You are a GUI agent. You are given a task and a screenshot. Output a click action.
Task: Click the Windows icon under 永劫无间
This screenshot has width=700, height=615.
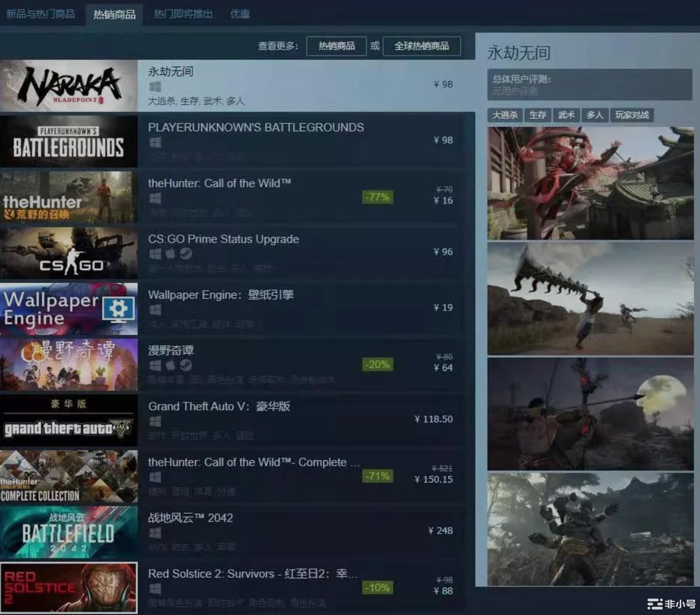click(x=155, y=86)
